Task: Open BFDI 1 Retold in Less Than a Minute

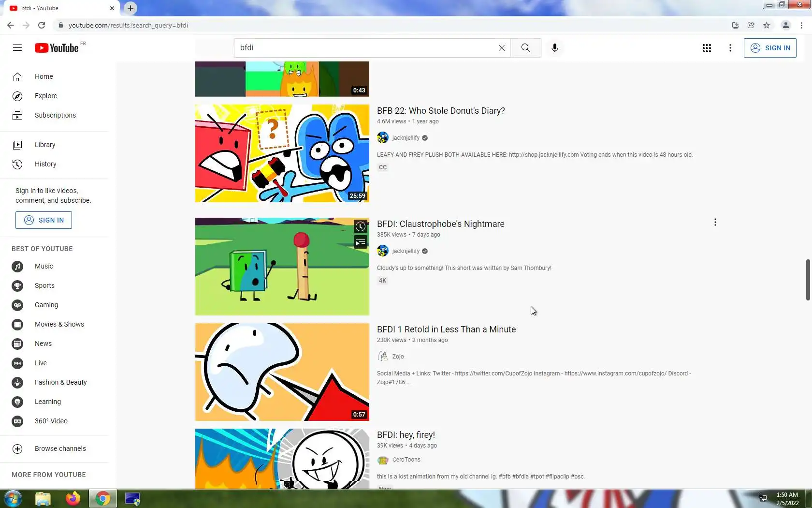Action: 446,329
